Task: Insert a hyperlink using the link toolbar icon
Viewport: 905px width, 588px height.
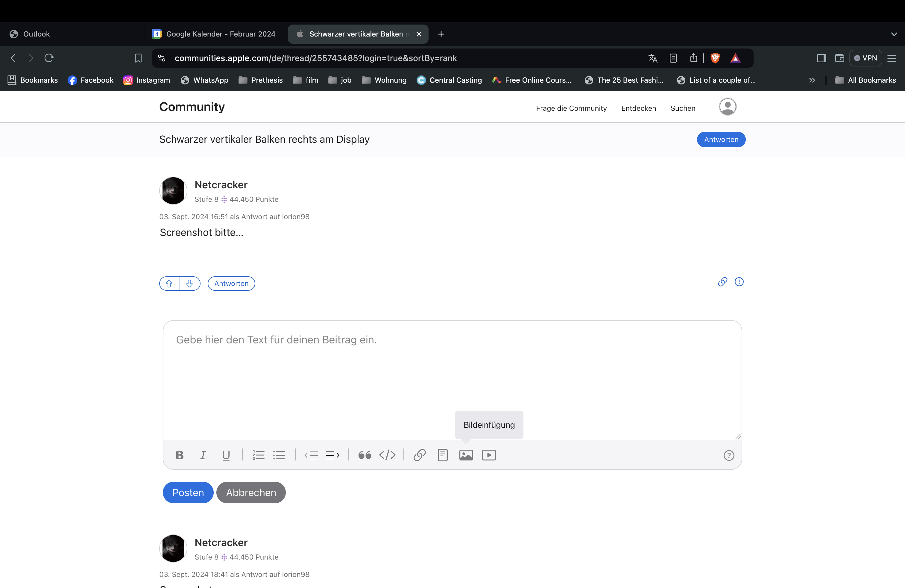Action: pos(419,455)
